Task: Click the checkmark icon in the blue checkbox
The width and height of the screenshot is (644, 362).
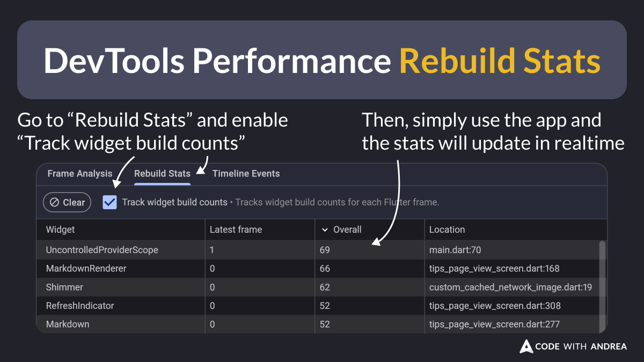Action: [109, 202]
